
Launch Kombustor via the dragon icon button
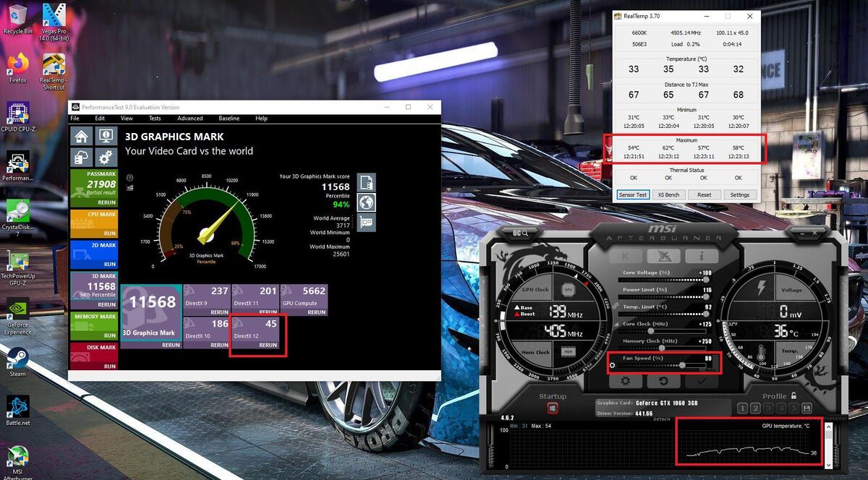[663, 256]
